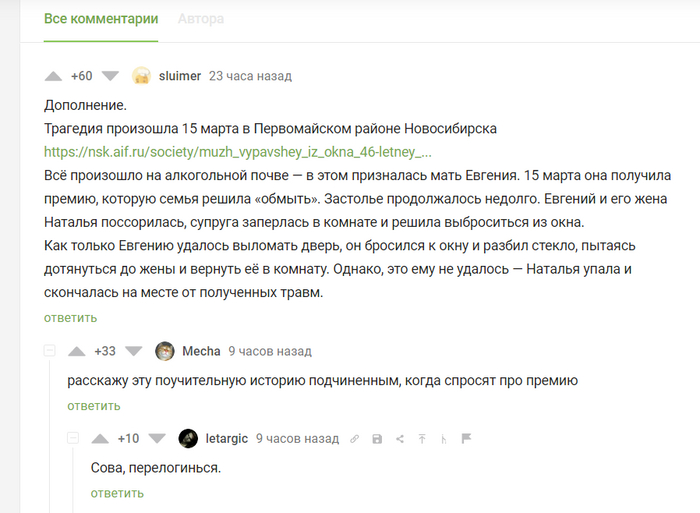
Task: Collapse the letargic comment branch
Action: (x=73, y=438)
